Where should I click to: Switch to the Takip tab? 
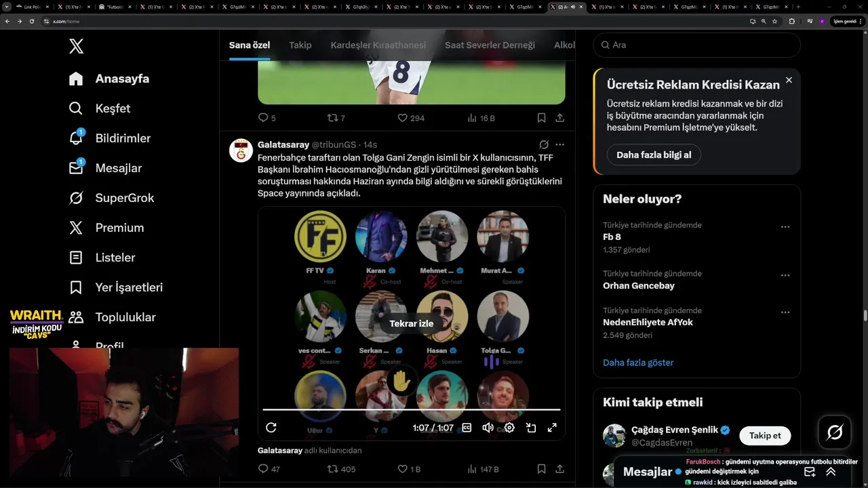click(x=300, y=45)
